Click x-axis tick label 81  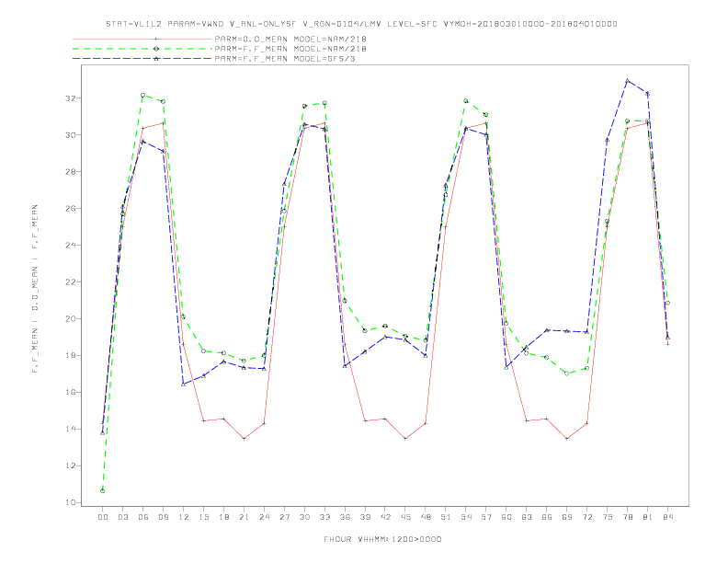[x=648, y=517]
